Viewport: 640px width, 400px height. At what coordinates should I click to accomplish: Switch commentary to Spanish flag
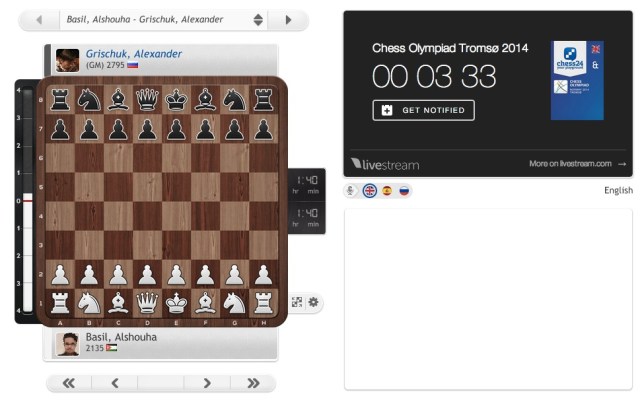pos(387,190)
